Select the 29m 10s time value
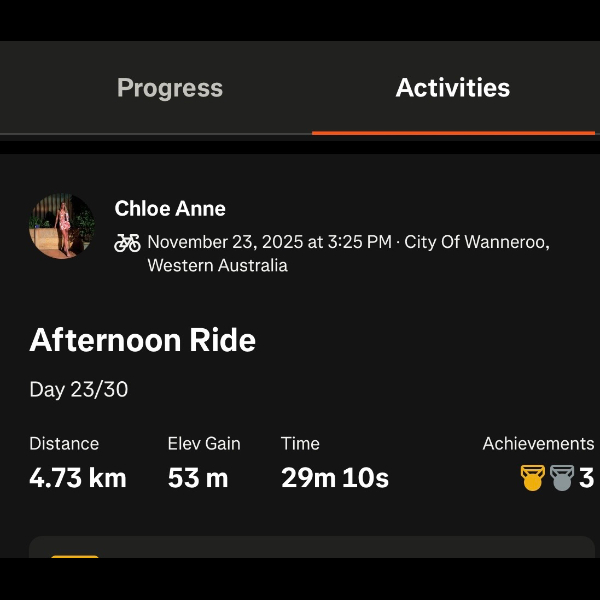This screenshot has width=600, height=600. 334,478
